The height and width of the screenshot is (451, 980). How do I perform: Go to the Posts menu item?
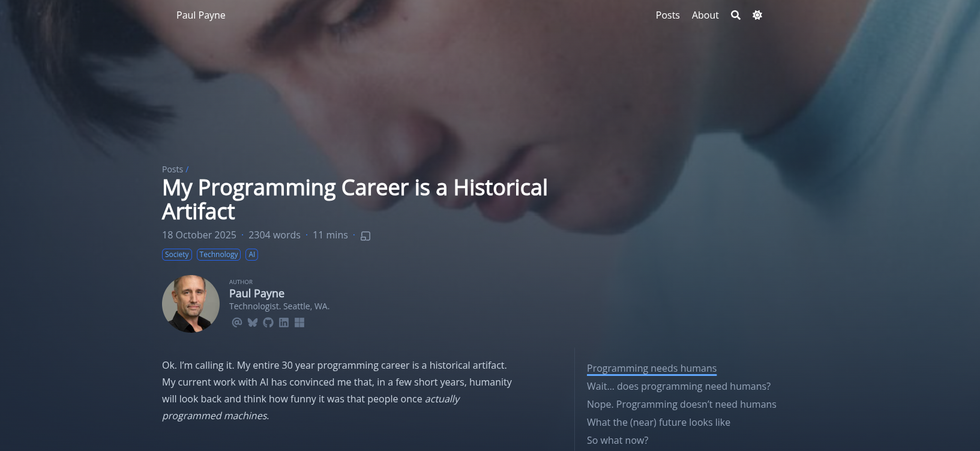click(667, 15)
